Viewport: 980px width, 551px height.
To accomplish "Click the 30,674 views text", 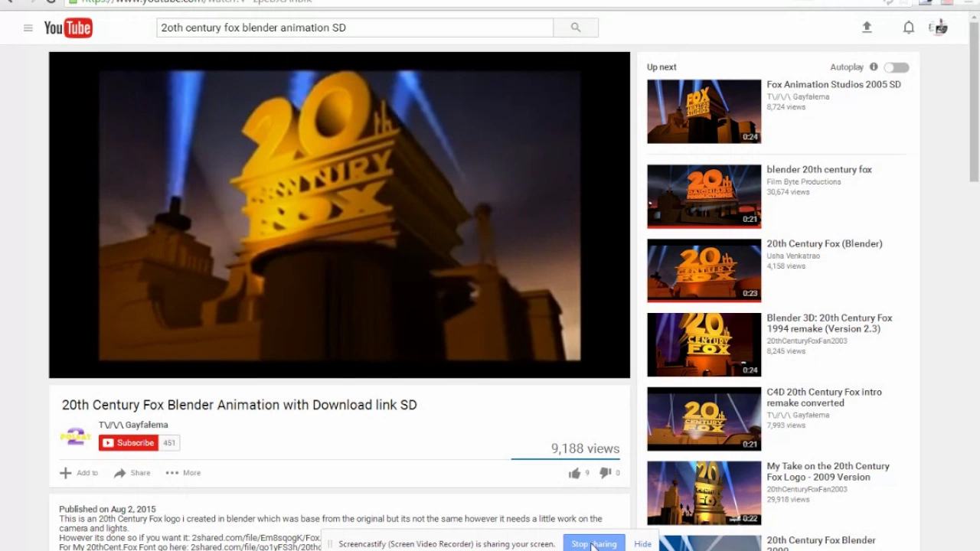I will pos(788,192).
